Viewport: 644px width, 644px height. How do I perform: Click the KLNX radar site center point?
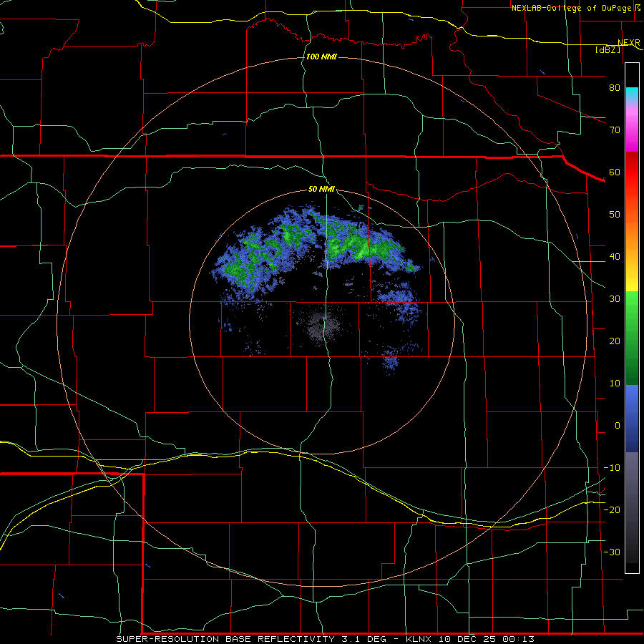[322, 323]
